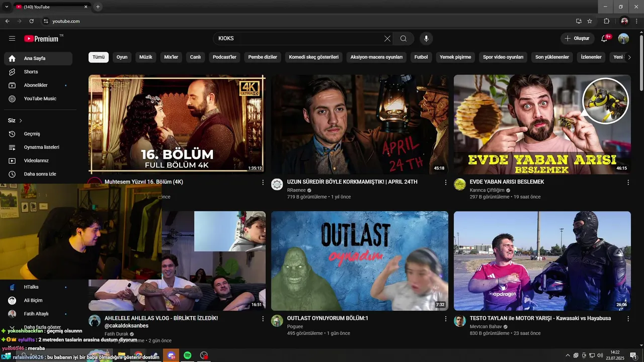Select the Podcast'ler filter chip
Image resolution: width=644 pixels, height=362 pixels.
click(224, 57)
